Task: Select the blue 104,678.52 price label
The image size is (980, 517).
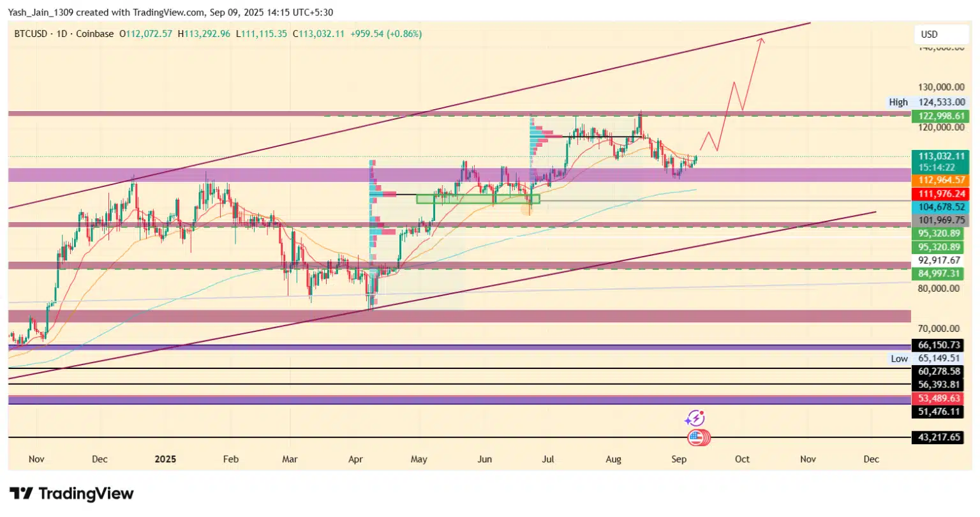Action: pyautogui.click(x=940, y=207)
